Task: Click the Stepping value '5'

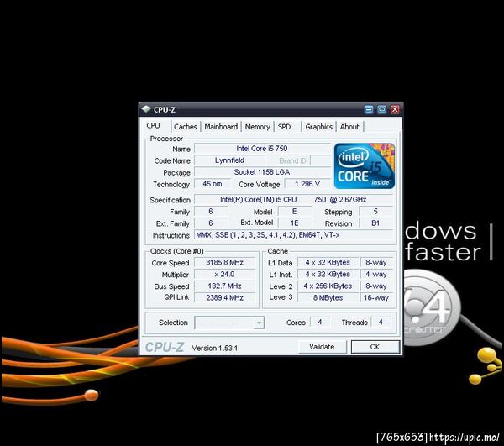Action: coord(375,212)
